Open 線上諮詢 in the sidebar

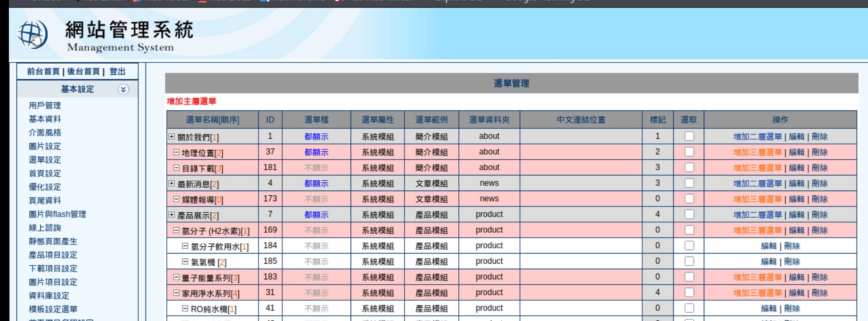pyautogui.click(x=45, y=228)
